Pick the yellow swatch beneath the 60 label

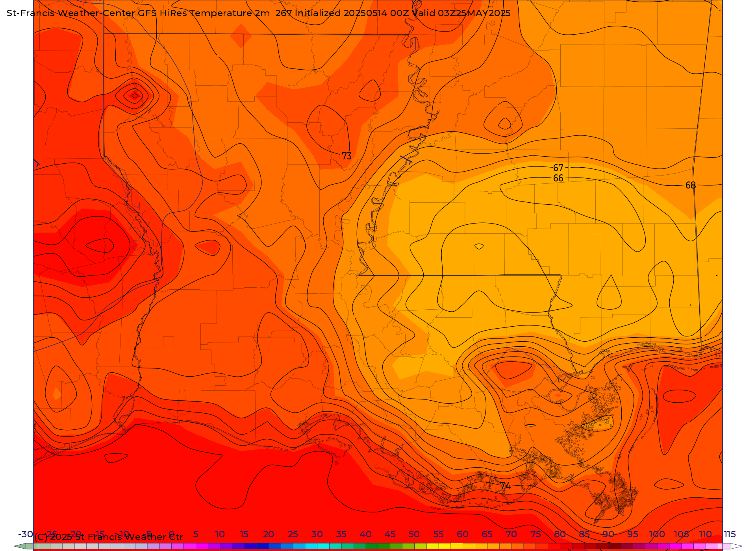coord(457,546)
